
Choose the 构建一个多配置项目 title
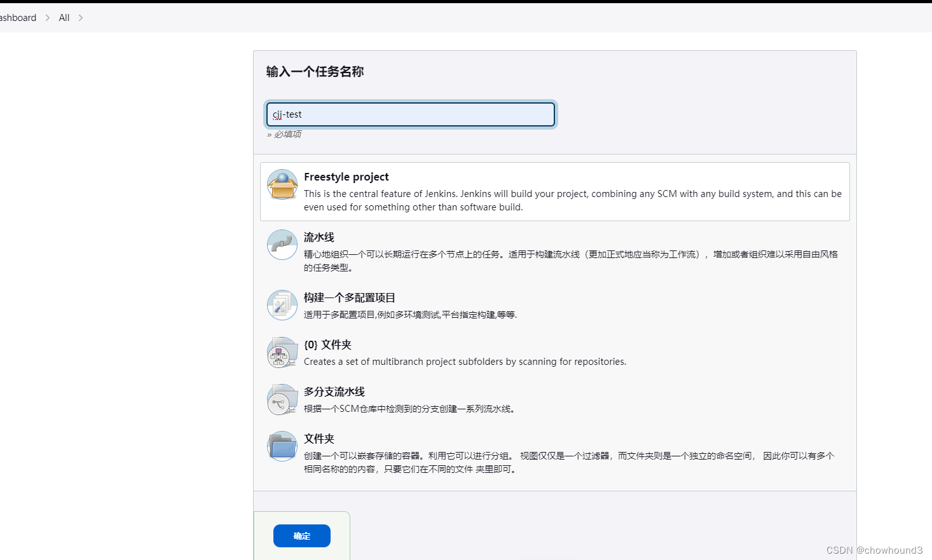[350, 297]
